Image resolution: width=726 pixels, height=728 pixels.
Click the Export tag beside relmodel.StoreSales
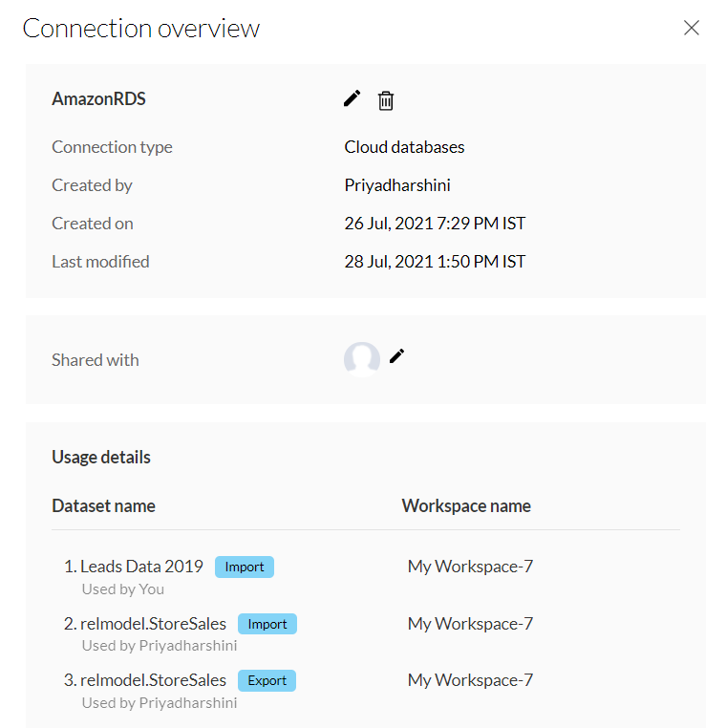[267, 680]
